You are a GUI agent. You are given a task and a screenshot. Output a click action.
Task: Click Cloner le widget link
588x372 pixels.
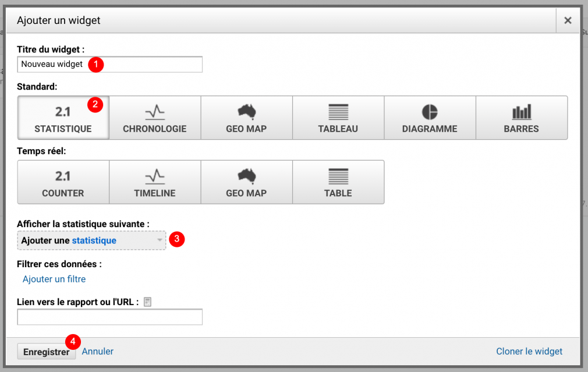tap(529, 352)
